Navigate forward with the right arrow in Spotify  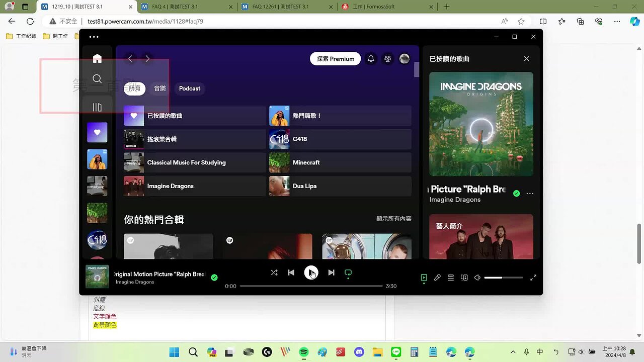point(147,59)
